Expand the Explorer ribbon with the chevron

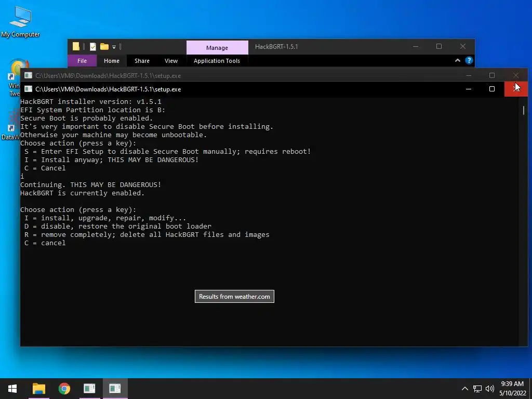point(458,60)
